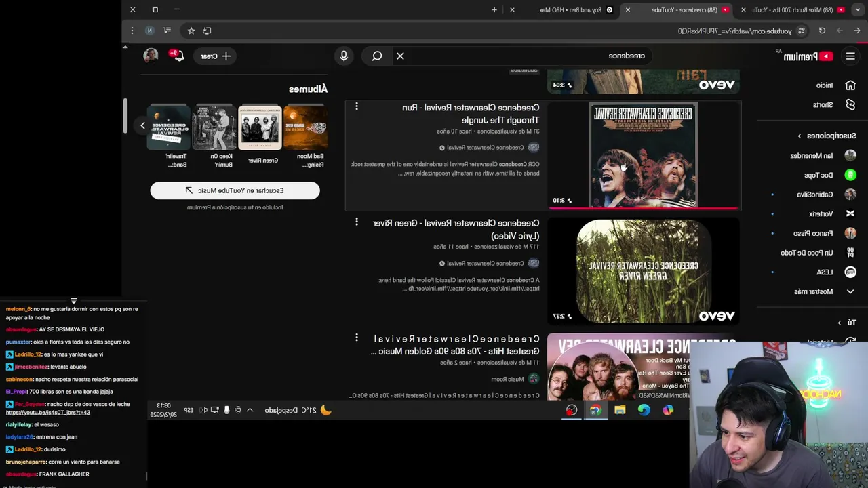Screen dimensions: 868x488
Task: Open a new browser tab
Action: (494, 9)
